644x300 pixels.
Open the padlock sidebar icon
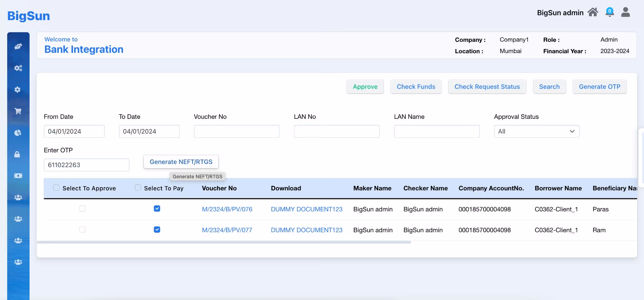(x=17, y=154)
